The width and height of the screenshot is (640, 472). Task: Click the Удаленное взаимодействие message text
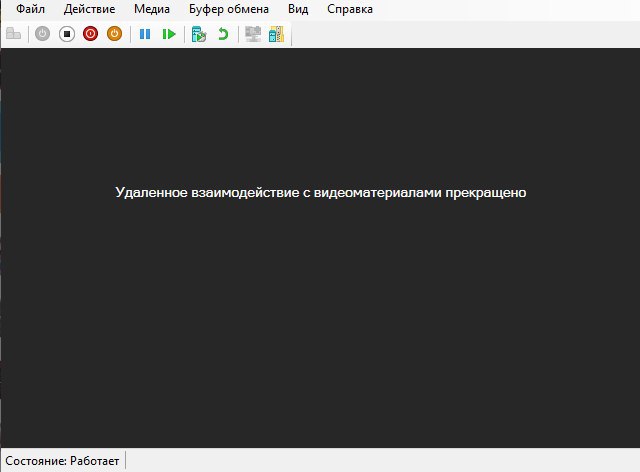pos(320,192)
